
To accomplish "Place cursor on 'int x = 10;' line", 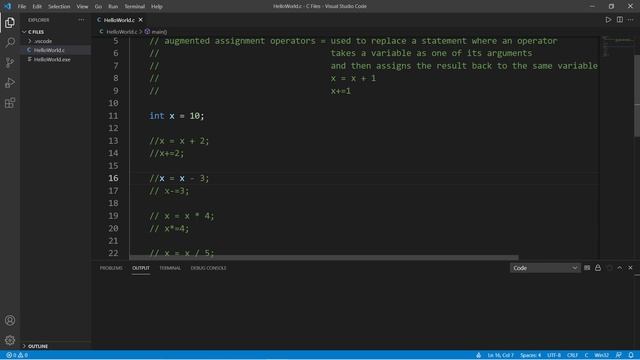I will 177,116.
